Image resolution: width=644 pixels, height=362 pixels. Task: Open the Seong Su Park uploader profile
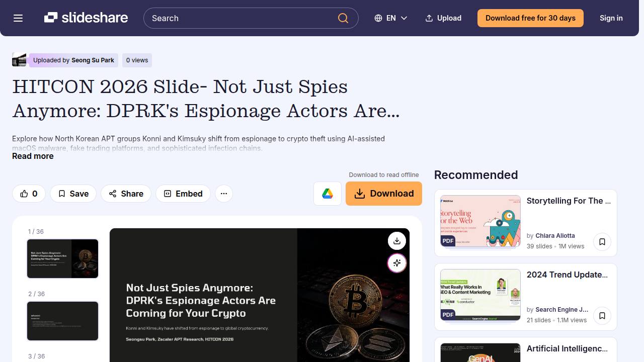[93, 60]
